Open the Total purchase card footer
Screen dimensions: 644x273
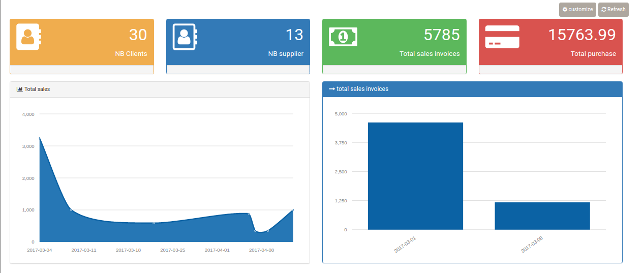[x=550, y=70]
